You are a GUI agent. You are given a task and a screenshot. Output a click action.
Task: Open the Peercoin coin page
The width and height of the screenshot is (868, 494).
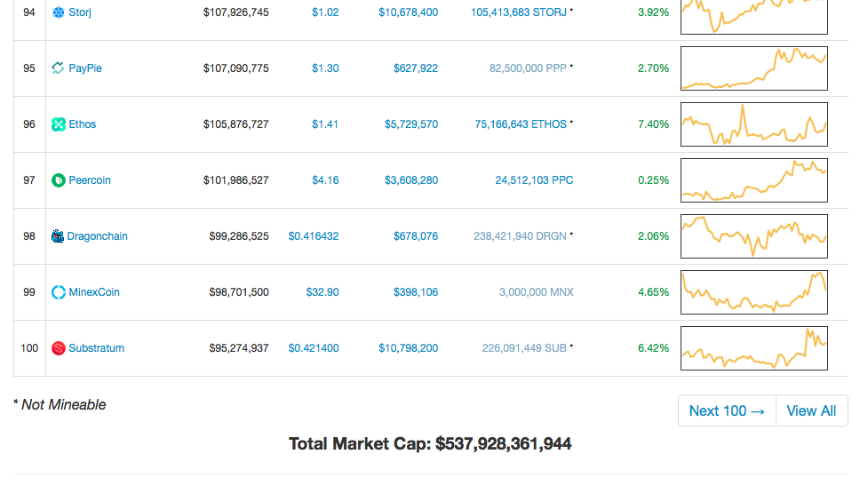pyautogui.click(x=90, y=180)
